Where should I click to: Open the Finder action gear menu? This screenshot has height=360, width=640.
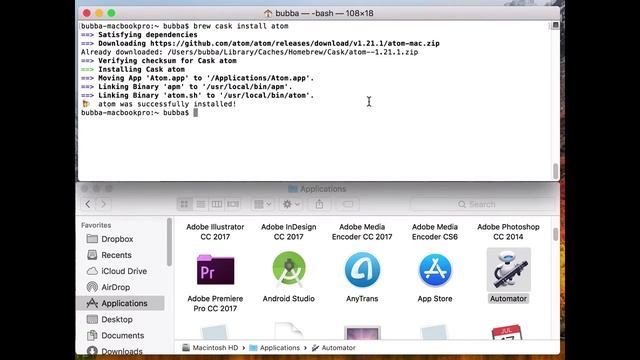pos(291,204)
